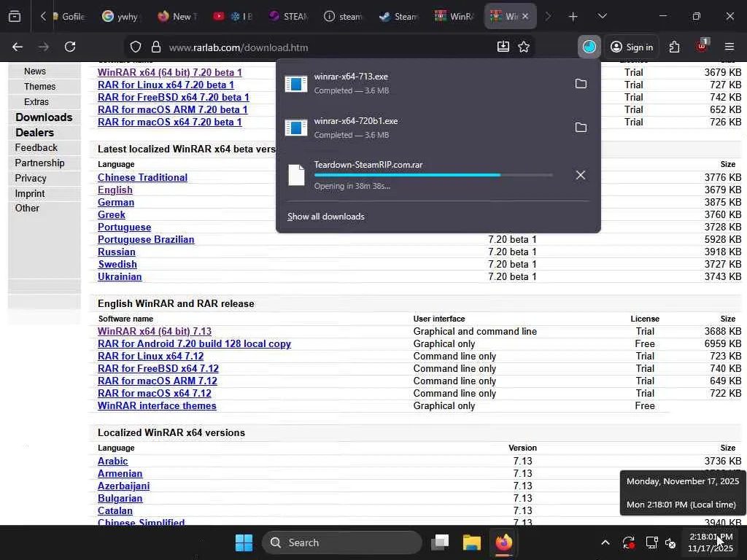This screenshot has height=560, width=747.
Task: Click the taskbar Search box
Action: [x=342, y=542]
